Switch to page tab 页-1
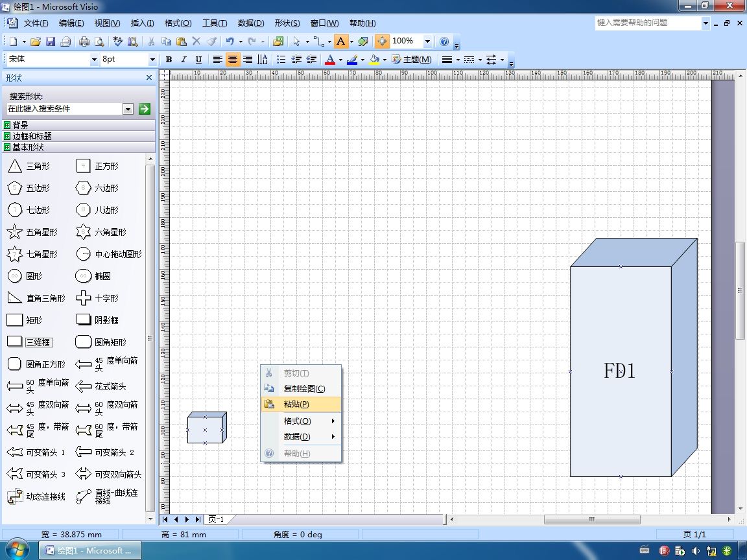747x560 pixels. click(x=217, y=520)
